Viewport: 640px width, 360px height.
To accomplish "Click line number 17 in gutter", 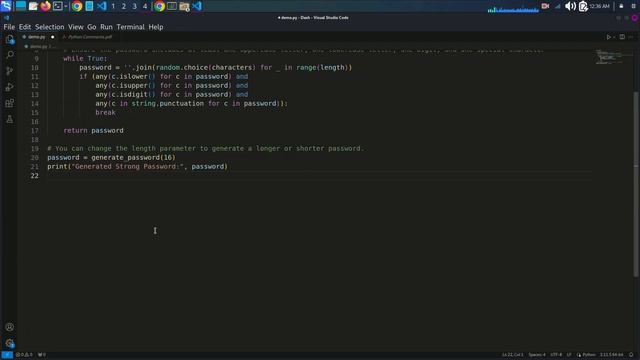I will tap(35, 131).
